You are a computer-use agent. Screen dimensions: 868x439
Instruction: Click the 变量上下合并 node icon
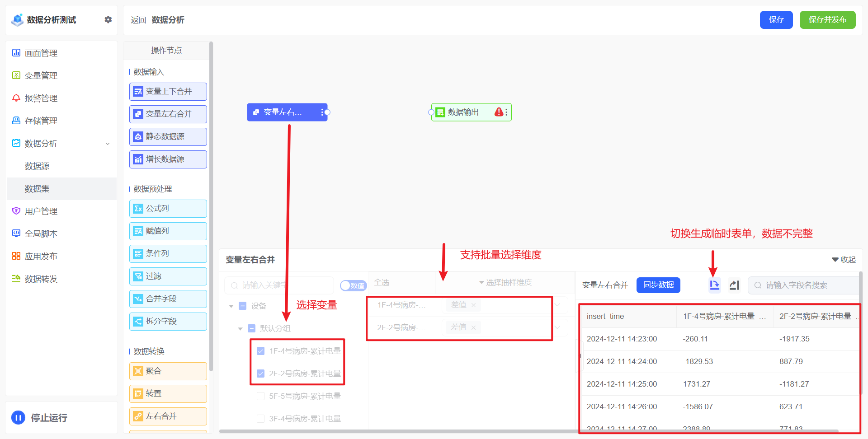pos(138,92)
